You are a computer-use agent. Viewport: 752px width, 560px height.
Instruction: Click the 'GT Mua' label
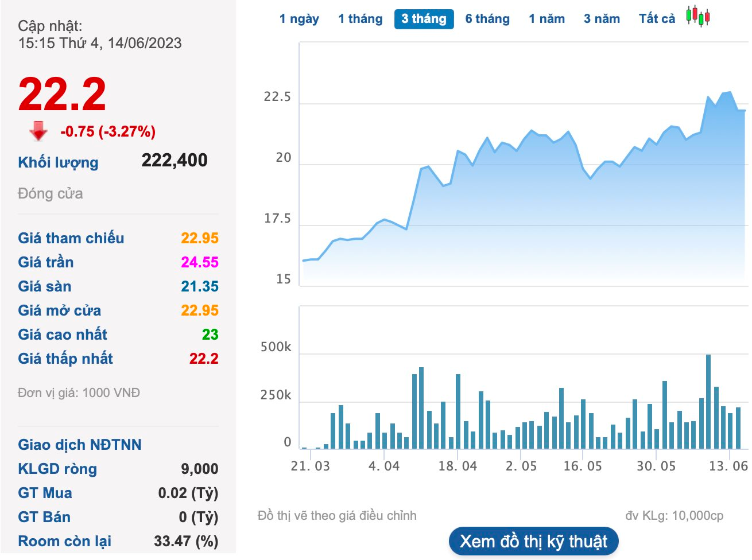(45, 493)
